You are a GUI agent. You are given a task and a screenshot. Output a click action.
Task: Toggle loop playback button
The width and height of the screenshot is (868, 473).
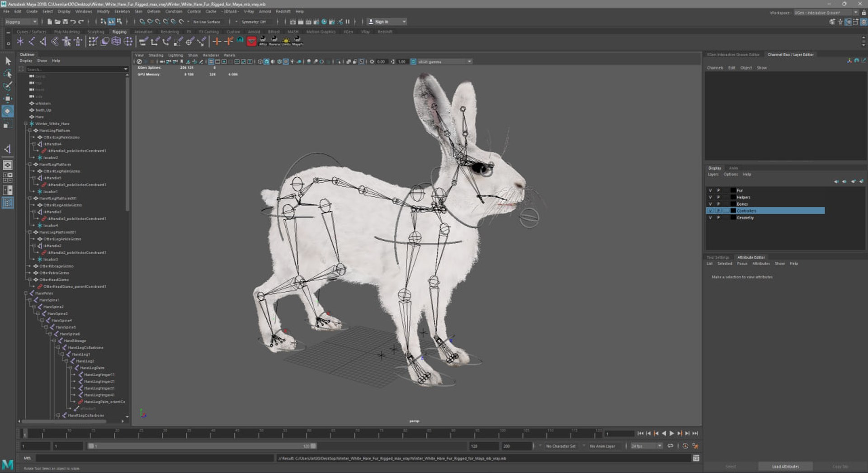click(670, 446)
